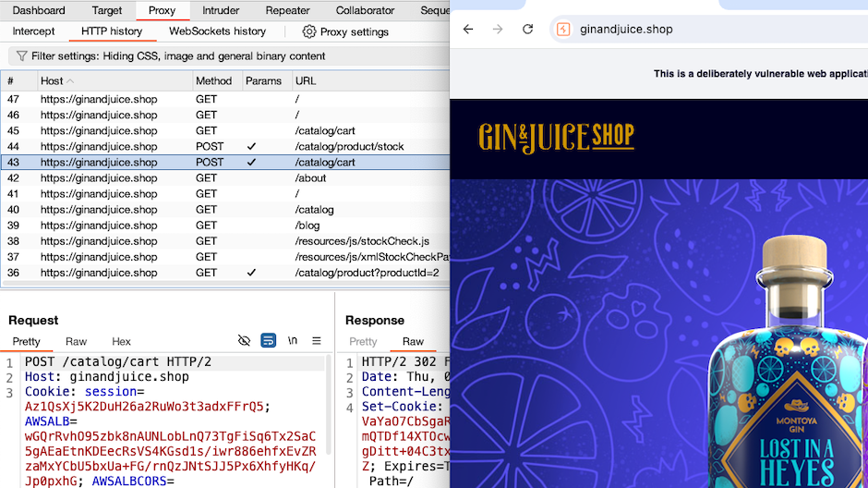The image size is (868, 488).
Task: Switch to the Intercept sub-tab
Action: (33, 31)
